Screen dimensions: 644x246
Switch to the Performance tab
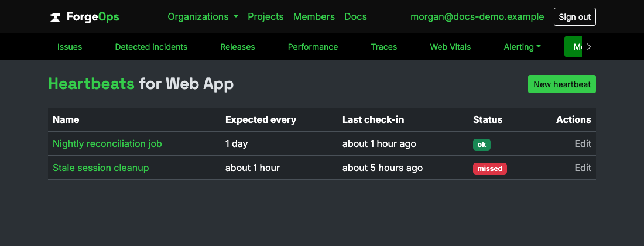pos(313,47)
